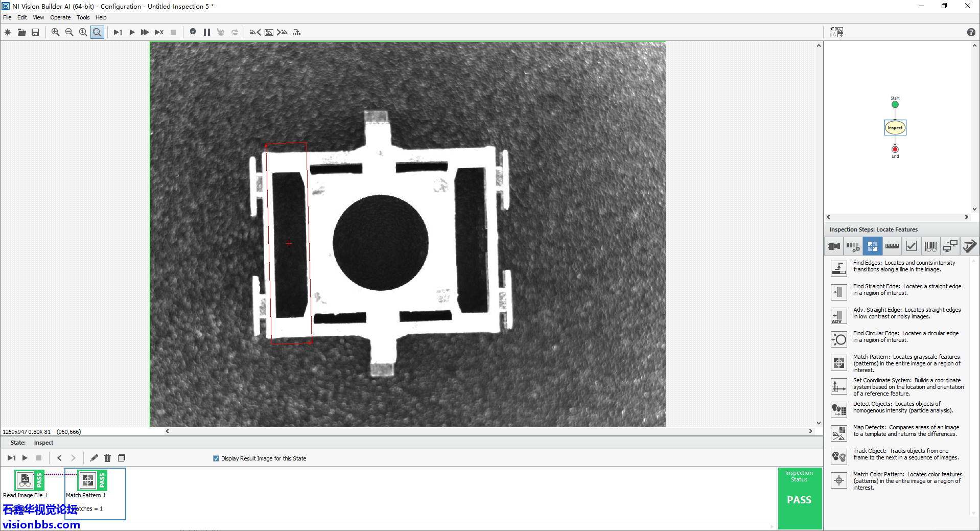Toggle the Use Additional Tools knife tab
Image resolution: width=980 pixels, height=531 pixels.
tap(969, 246)
